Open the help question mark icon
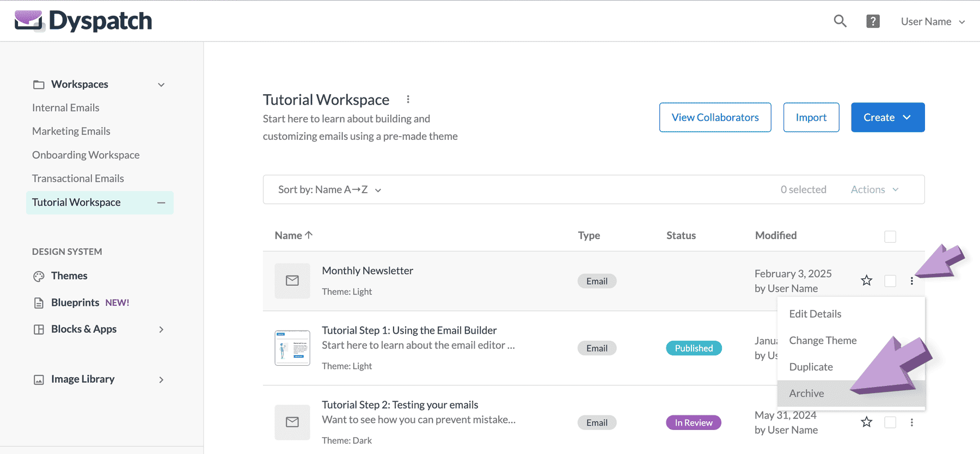 tap(873, 21)
